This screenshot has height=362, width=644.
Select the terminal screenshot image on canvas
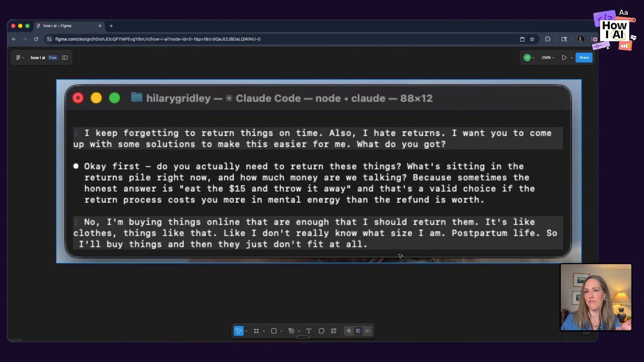pyautogui.click(x=319, y=171)
